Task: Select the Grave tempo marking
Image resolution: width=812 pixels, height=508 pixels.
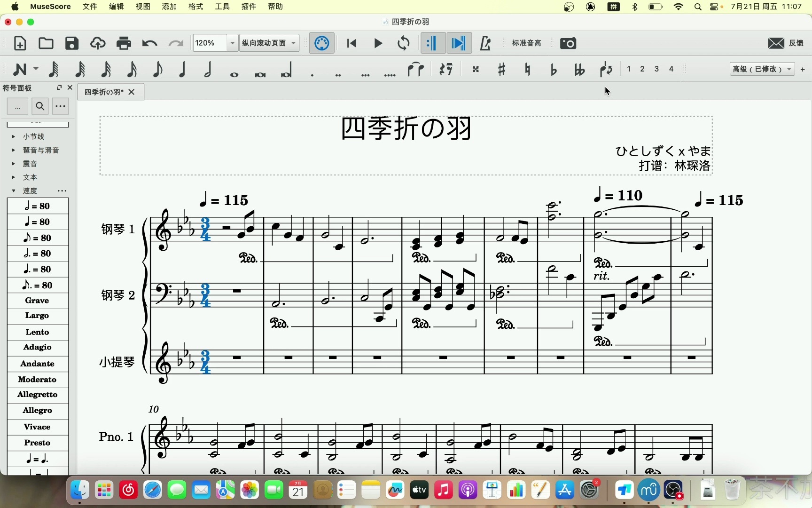Action: pyautogui.click(x=38, y=301)
